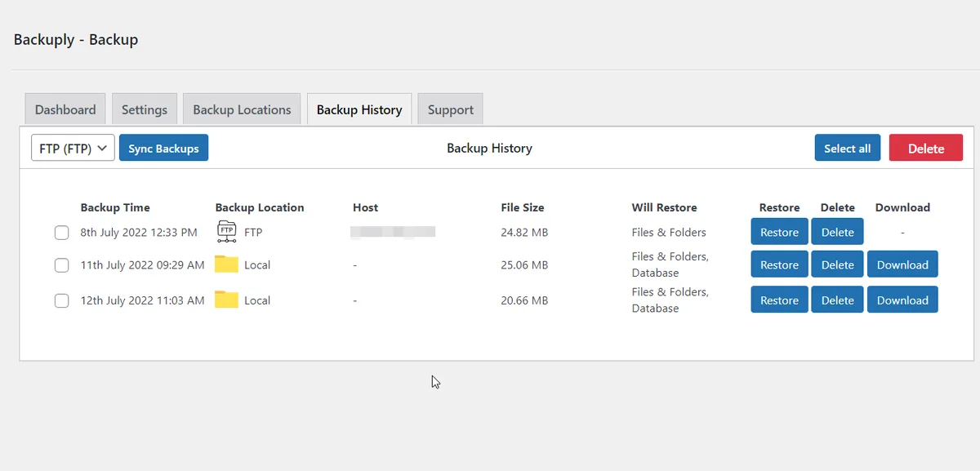This screenshot has height=471, width=980.
Task: Click the '12th July 2022 11:03 AM' timestamp
Action: (x=142, y=300)
